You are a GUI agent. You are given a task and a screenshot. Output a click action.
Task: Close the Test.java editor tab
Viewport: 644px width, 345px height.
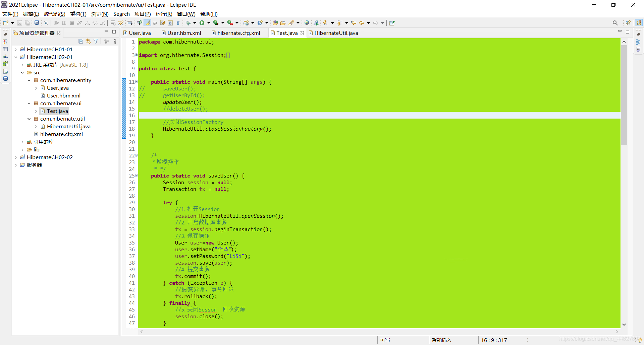[302, 33]
